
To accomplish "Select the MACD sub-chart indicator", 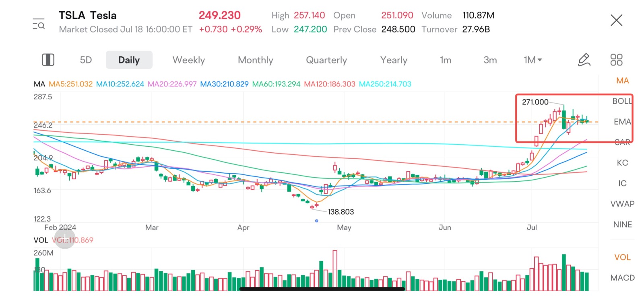I will [x=622, y=278].
